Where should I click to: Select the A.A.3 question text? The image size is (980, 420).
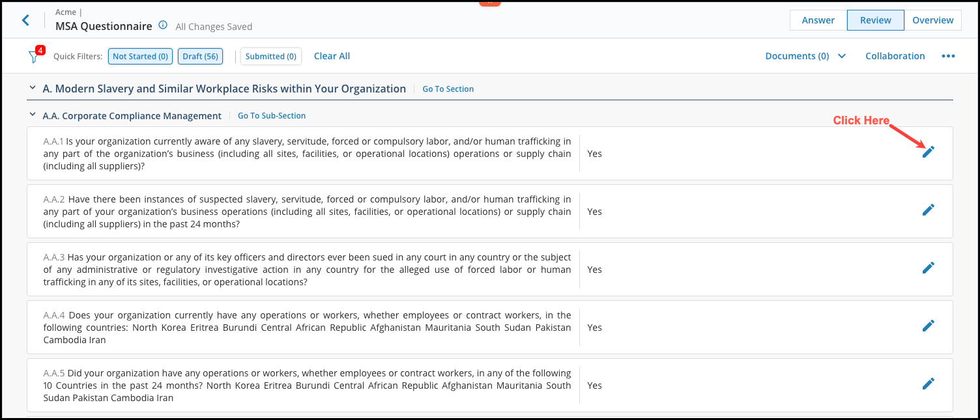coord(308,270)
